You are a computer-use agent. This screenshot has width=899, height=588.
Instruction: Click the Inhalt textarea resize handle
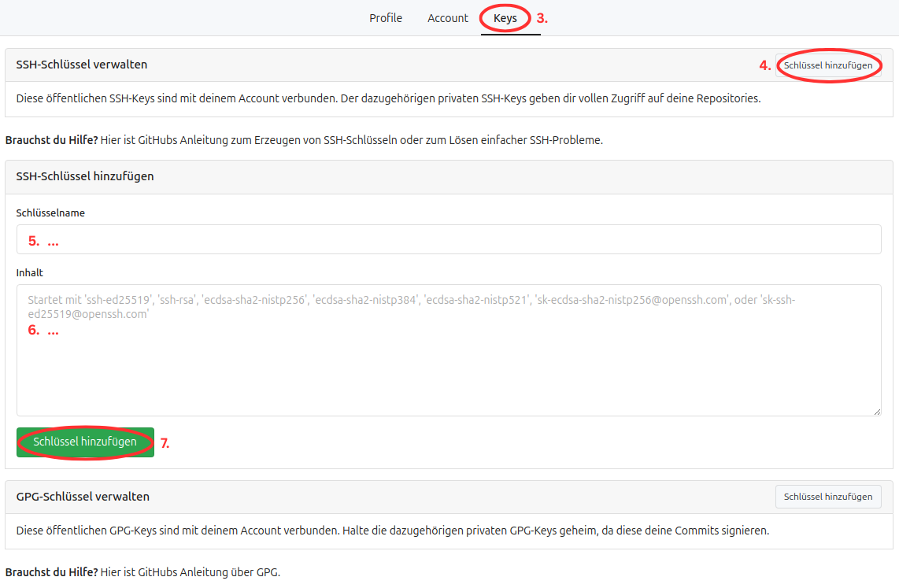pyautogui.click(x=876, y=411)
